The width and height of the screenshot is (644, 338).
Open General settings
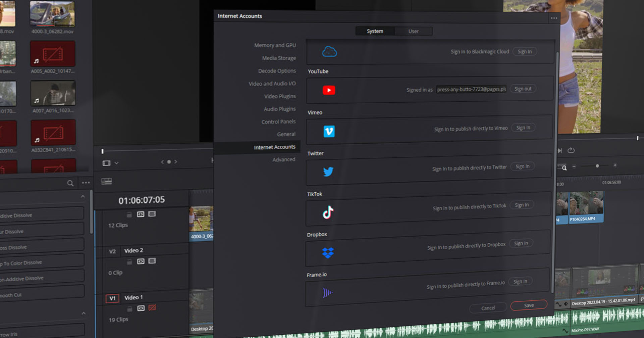pos(286,134)
